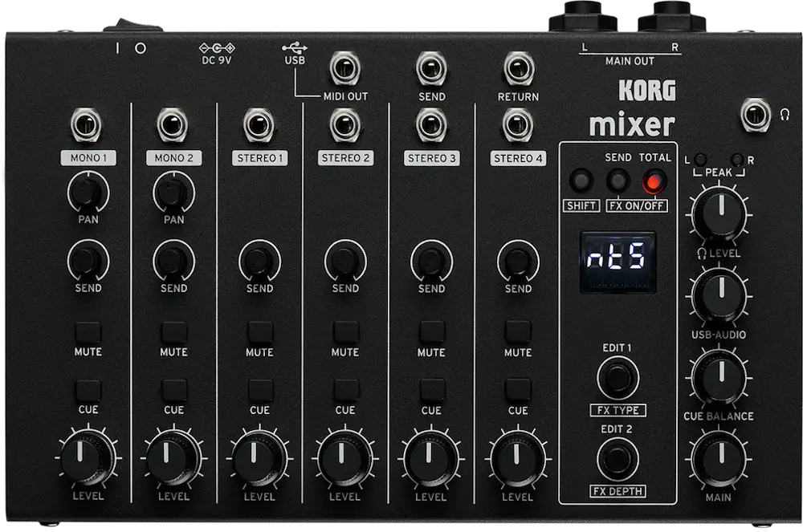The height and width of the screenshot is (532, 803).
Task: Click the STEREO 3 input jack
Action: pos(431,125)
